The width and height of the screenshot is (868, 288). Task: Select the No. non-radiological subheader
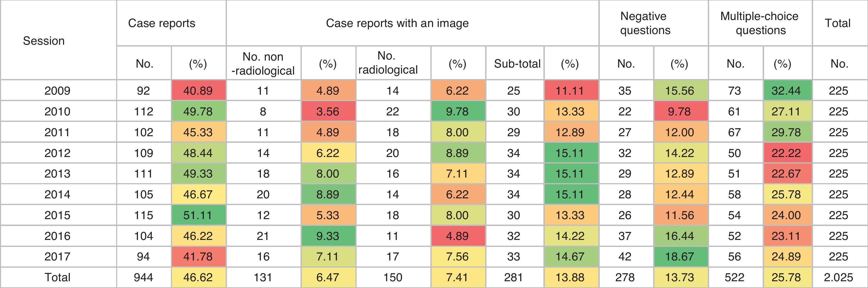tap(263, 63)
